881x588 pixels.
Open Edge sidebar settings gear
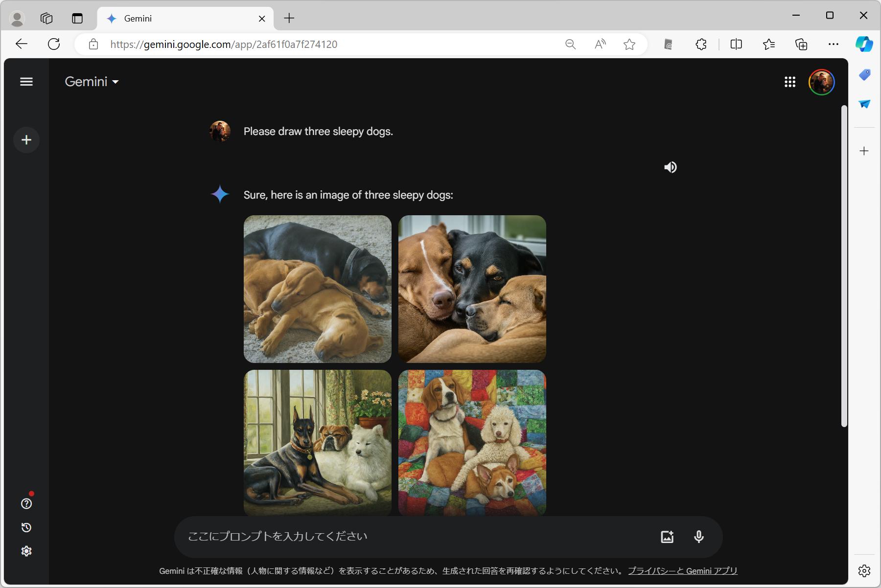[x=864, y=570]
